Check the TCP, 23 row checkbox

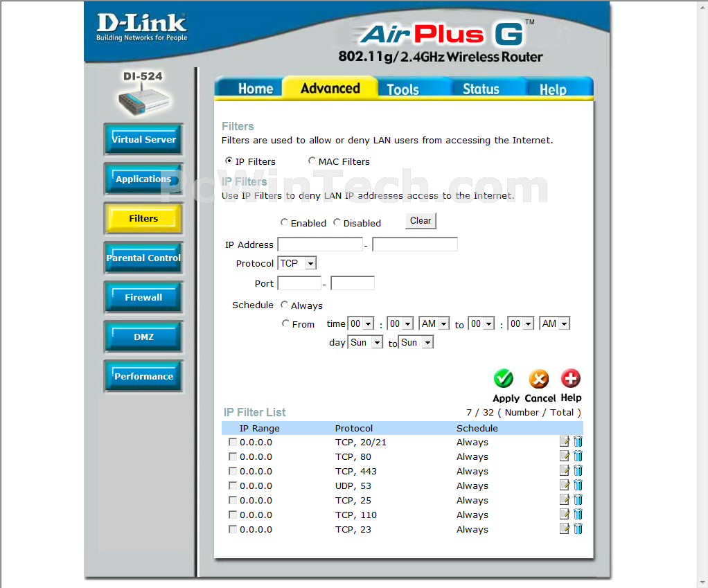[233, 529]
